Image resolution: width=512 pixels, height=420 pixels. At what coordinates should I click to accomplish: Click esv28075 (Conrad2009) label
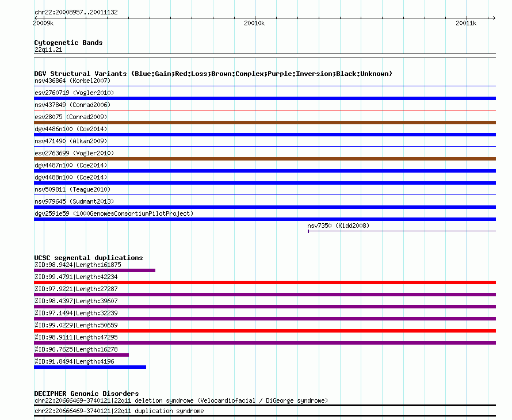pyautogui.click(x=71, y=117)
